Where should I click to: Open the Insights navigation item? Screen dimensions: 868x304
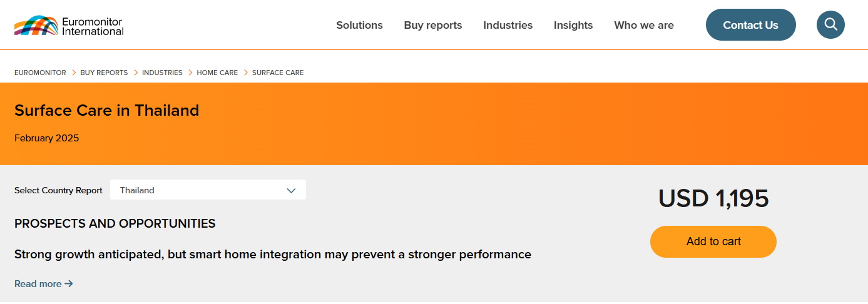point(573,25)
